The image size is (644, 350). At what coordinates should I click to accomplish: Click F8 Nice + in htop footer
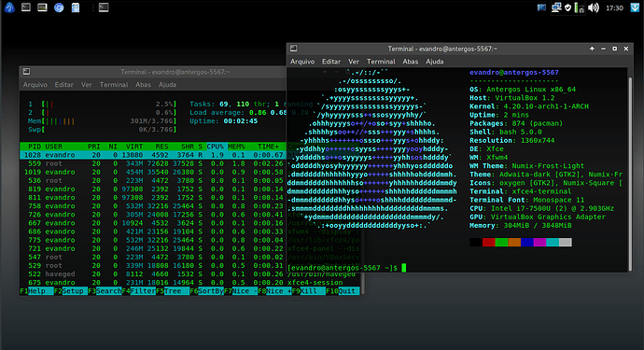[275, 291]
